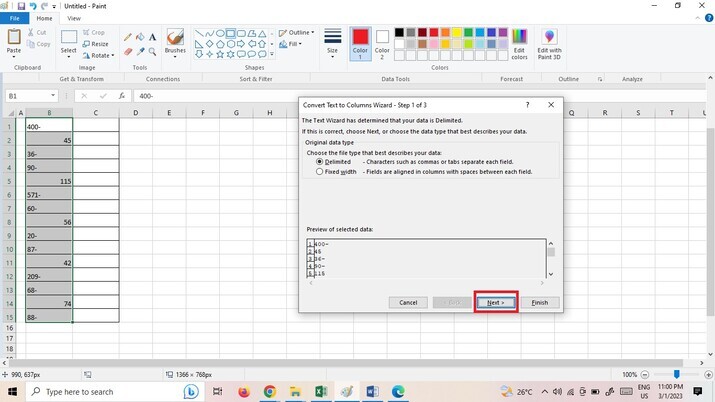Select the Pencil tool
715x402 pixels.
point(128,37)
